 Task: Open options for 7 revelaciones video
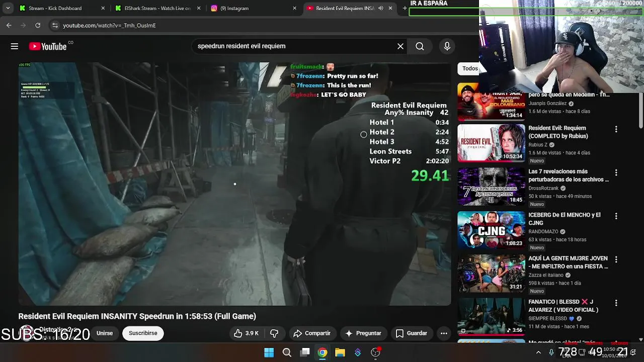616,172
